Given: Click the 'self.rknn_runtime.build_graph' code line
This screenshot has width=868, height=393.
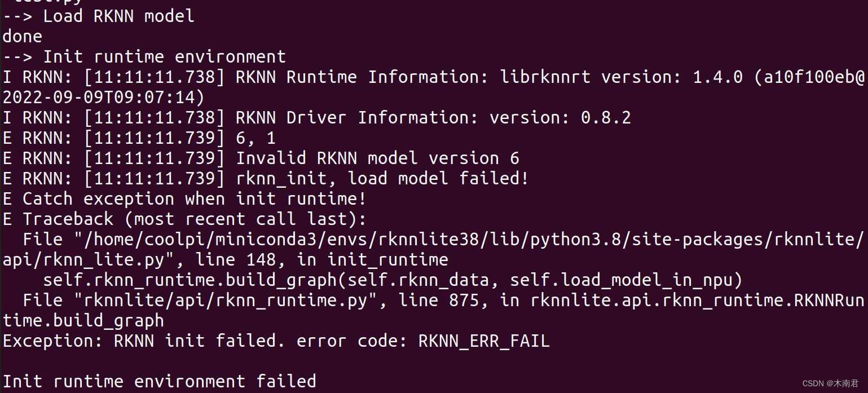Looking at the screenshot, I should [x=393, y=280].
